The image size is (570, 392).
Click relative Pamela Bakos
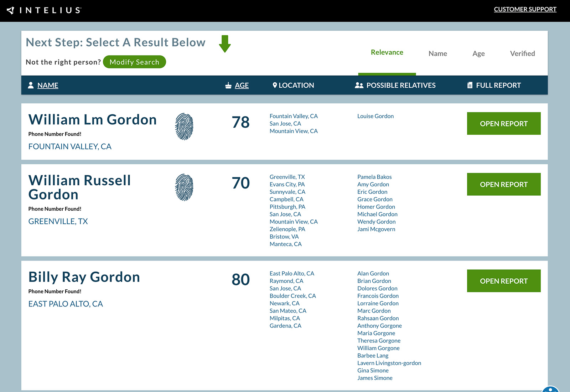point(374,177)
